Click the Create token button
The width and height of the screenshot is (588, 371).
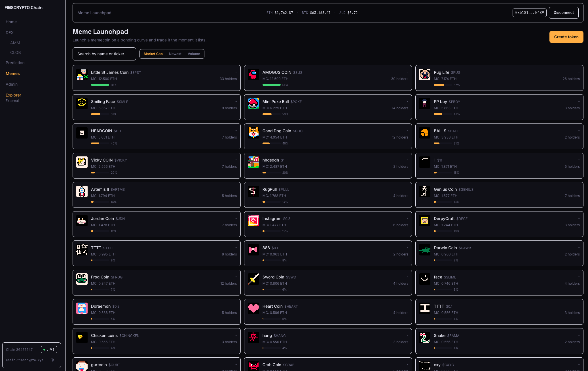[566, 37]
